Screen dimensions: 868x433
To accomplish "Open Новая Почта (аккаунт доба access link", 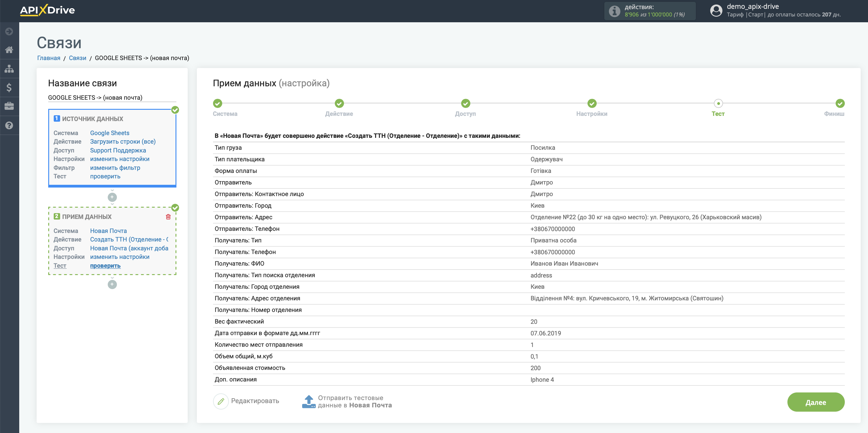I will pyautogui.click(x=129, y=248).
